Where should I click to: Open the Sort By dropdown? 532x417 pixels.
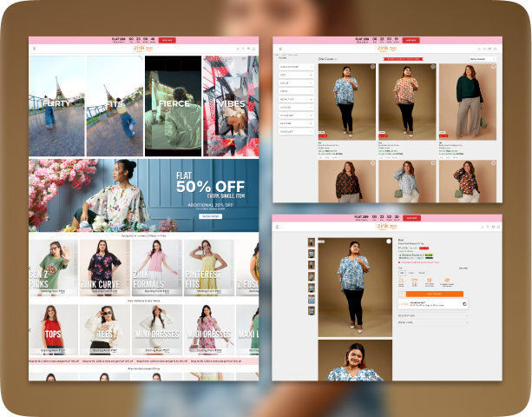click(483, 59)
